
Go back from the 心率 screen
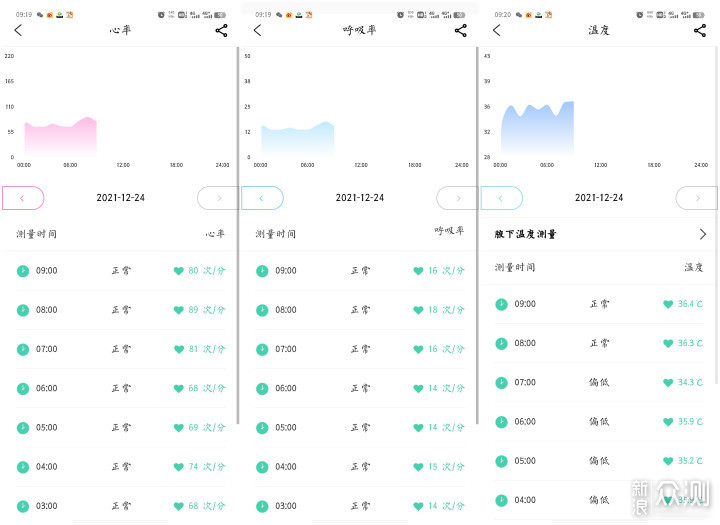[18, 30]
